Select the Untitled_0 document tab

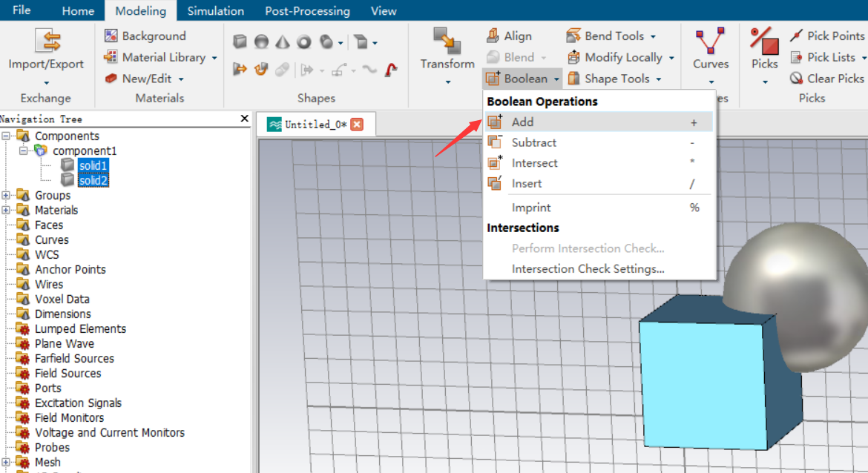315,125
